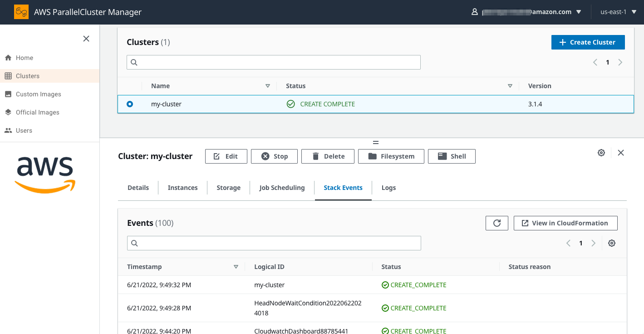Select the my-cluster radio button

click(x=130, y=104)
